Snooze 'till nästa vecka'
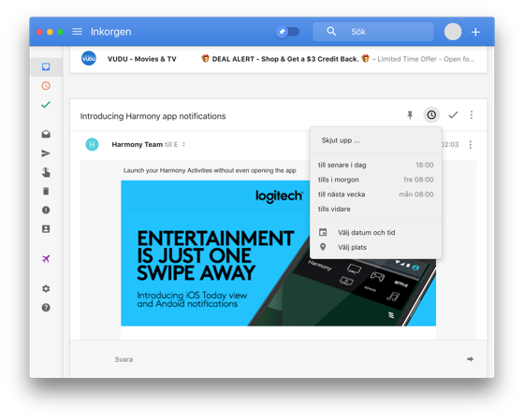This screenshot has width=524, height=420. (375, 195)
